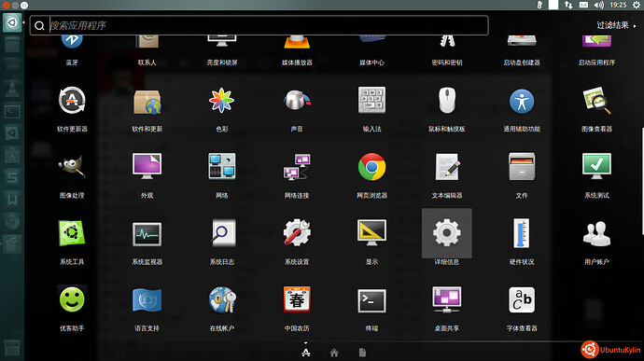
Task: Open 系统工具 application
Action: 72,233
